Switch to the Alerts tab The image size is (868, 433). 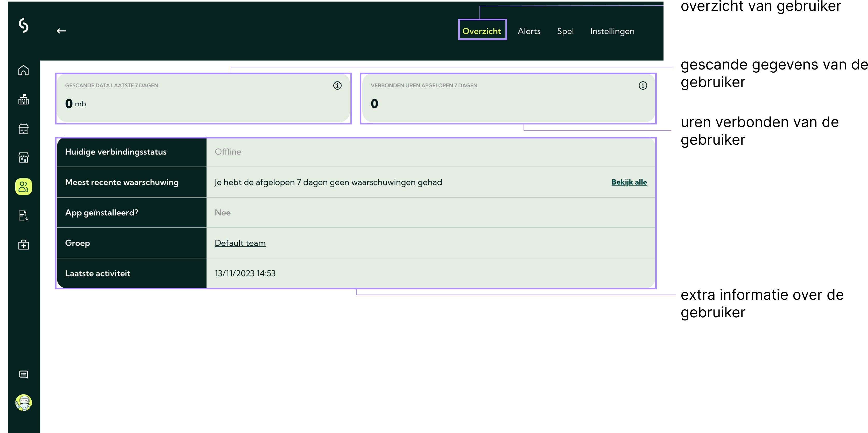pyautogui.click(x=529, y=31)
